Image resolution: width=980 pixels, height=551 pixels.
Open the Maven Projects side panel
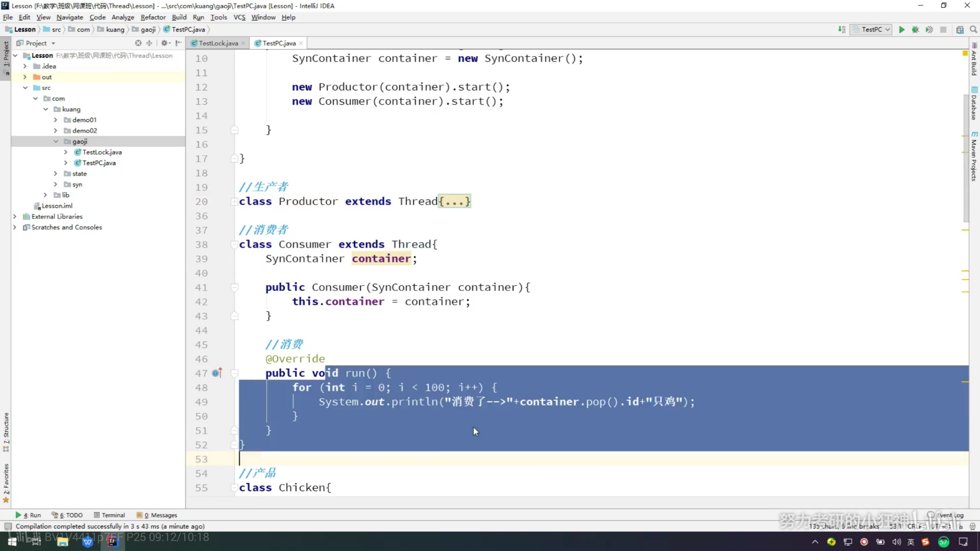click(x=974, y=156)
